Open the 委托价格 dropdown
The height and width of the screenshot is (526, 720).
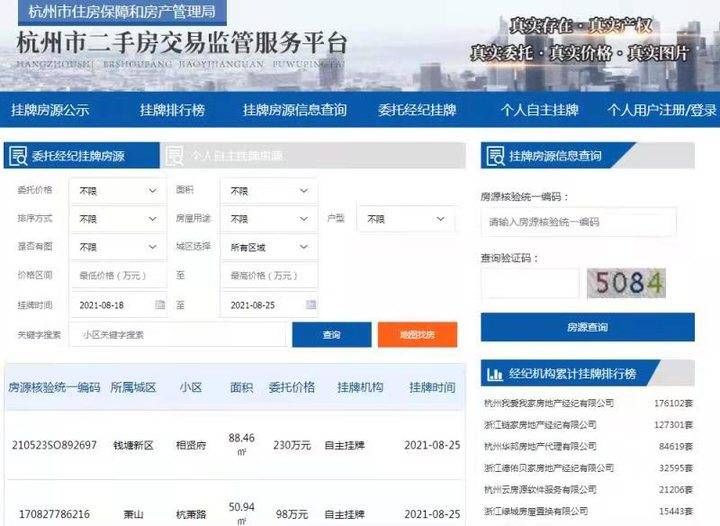click(x=118, y=191)
